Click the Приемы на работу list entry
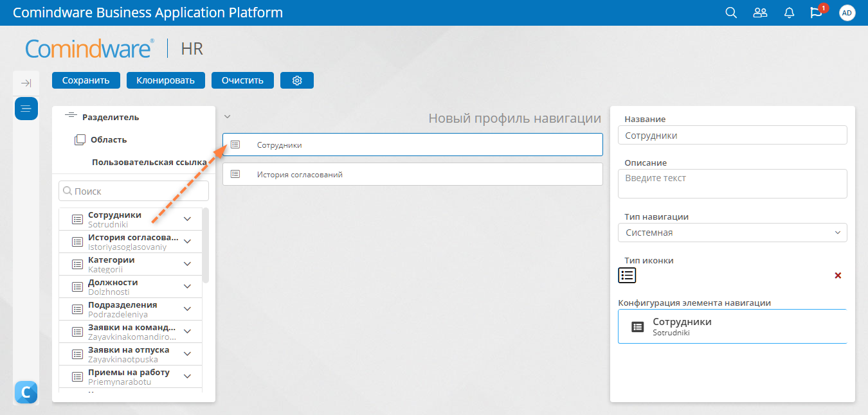 coord(131,376)
